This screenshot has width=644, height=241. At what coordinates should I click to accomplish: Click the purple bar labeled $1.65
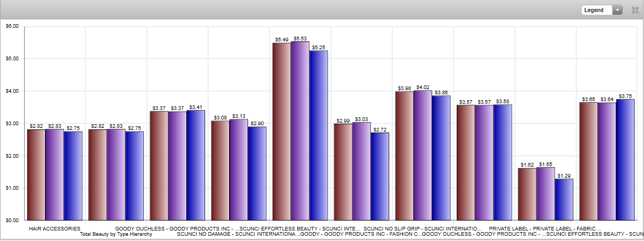546,194
